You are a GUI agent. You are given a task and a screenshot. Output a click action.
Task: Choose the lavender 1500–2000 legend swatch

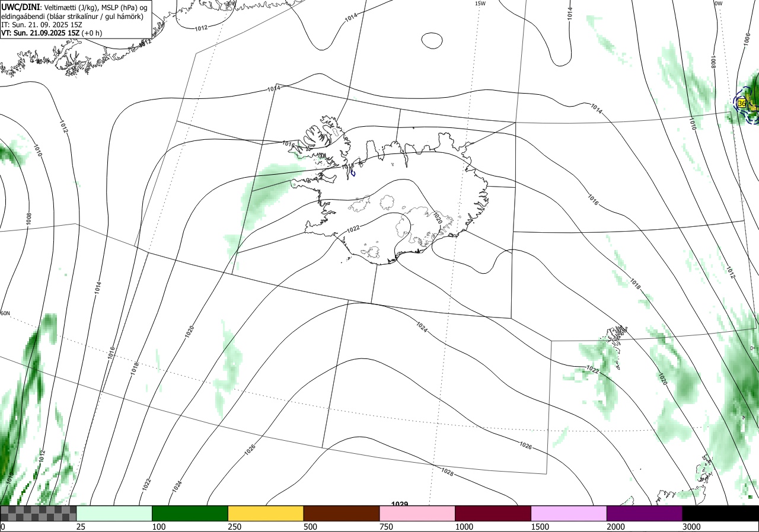pyautogui.click(x=569, y=513)
